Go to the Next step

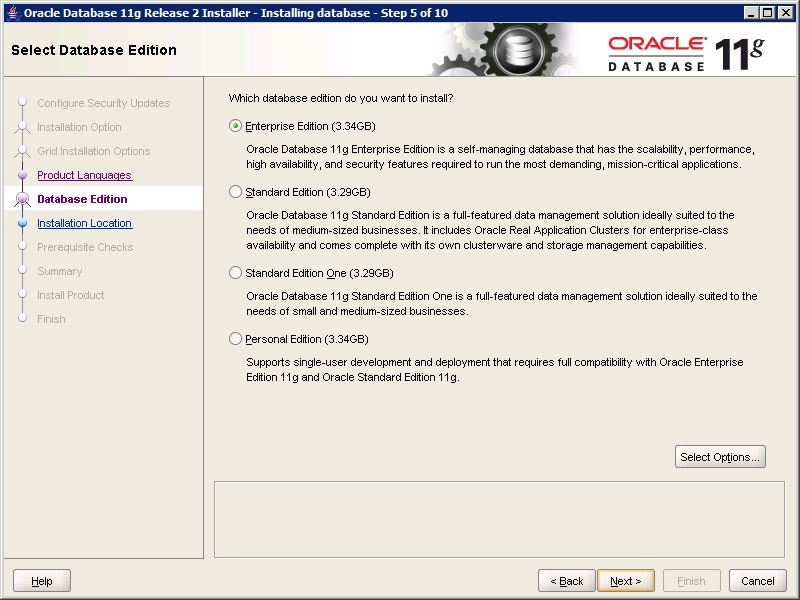click(626, 581)
